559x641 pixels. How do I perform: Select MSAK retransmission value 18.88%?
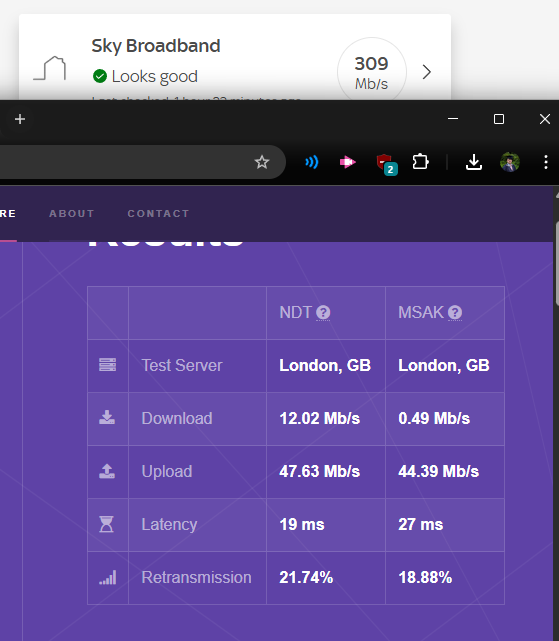(x=425, y=578)
